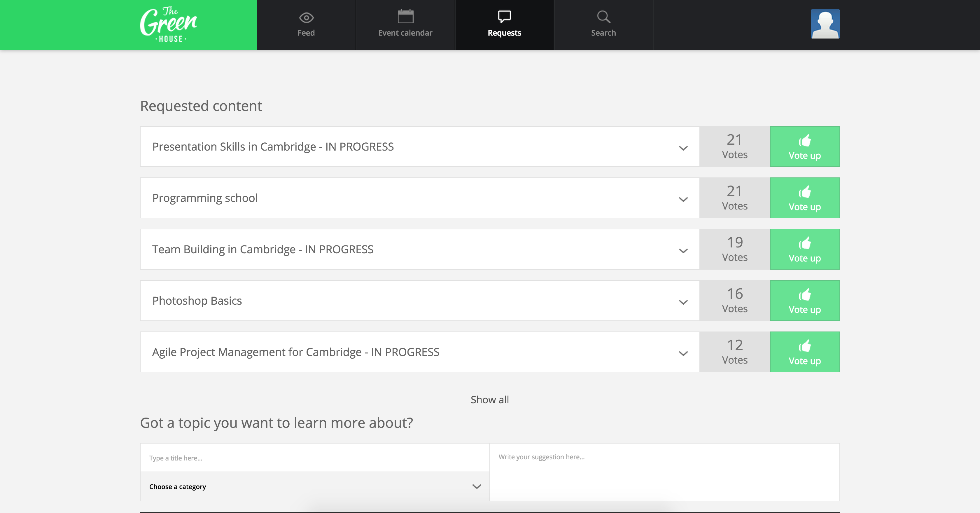Vote up Programming school
The height and width of the screenshot is (513, 980).
(x=805, y=198)
